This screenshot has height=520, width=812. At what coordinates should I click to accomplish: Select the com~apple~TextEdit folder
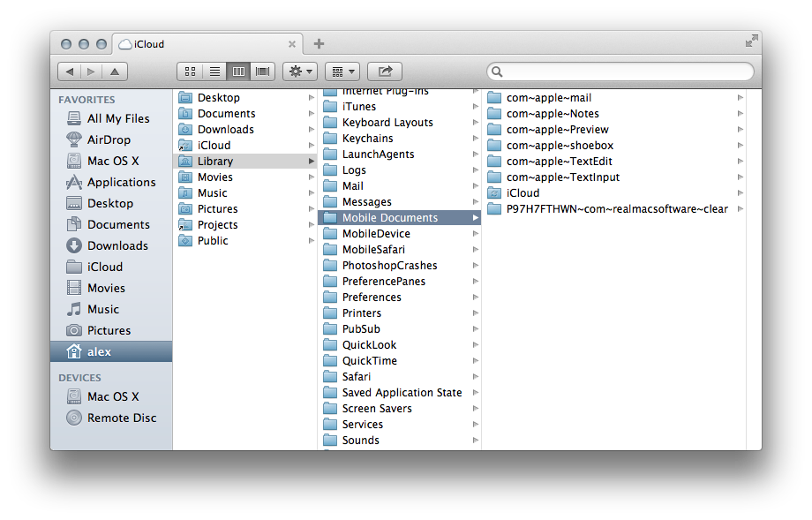point(615,162)
